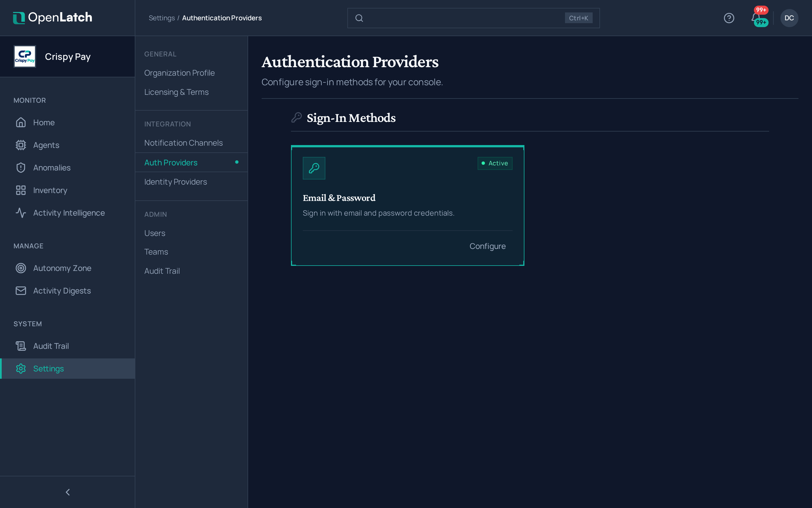Open Autonomy Zone from sidebar label
The width and height of the screenshot is (812, 508).
point(62,268)
